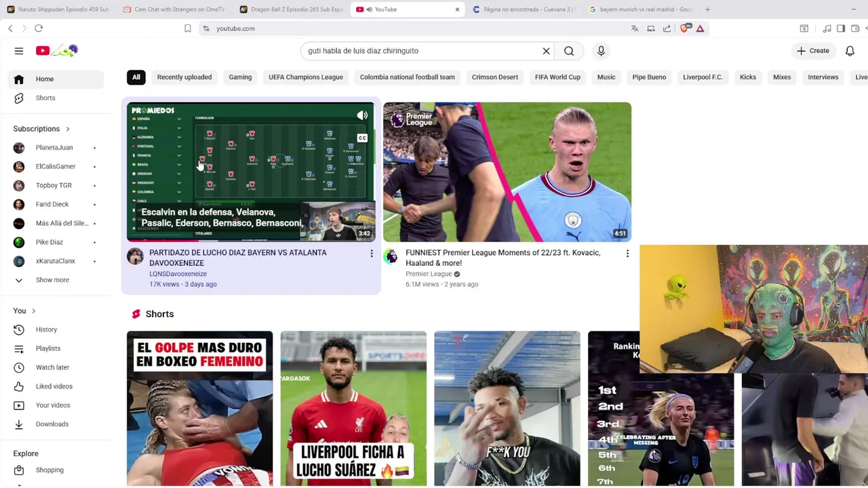Reload the page
The height and width of the screenshot is (488, 868).
click(x=39, y=28)
